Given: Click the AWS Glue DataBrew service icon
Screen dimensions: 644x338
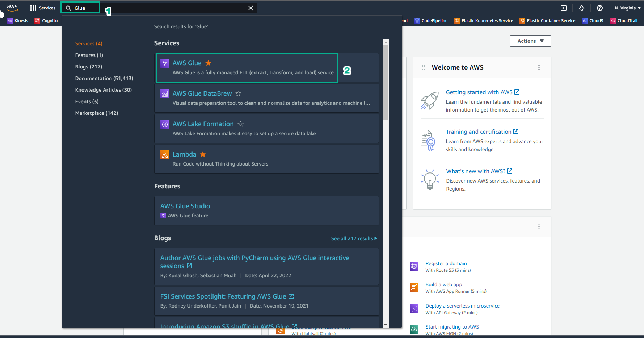Looking at the screenshot, I should [x=165, y=94].
